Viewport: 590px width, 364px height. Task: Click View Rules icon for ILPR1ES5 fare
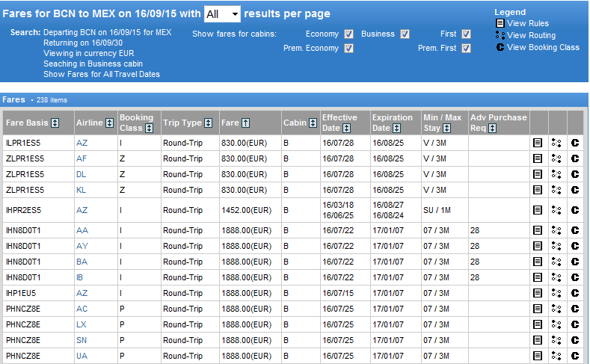pyautogui.click(x=537, y=143)
